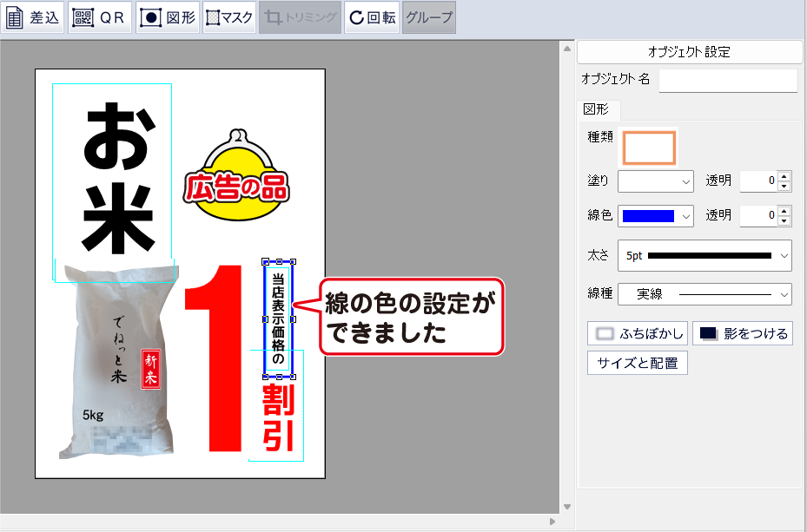Viewport: 807px width, 532px height.
Task: Click the blue 線色 line color swatch
Action: tap(648, 215)
